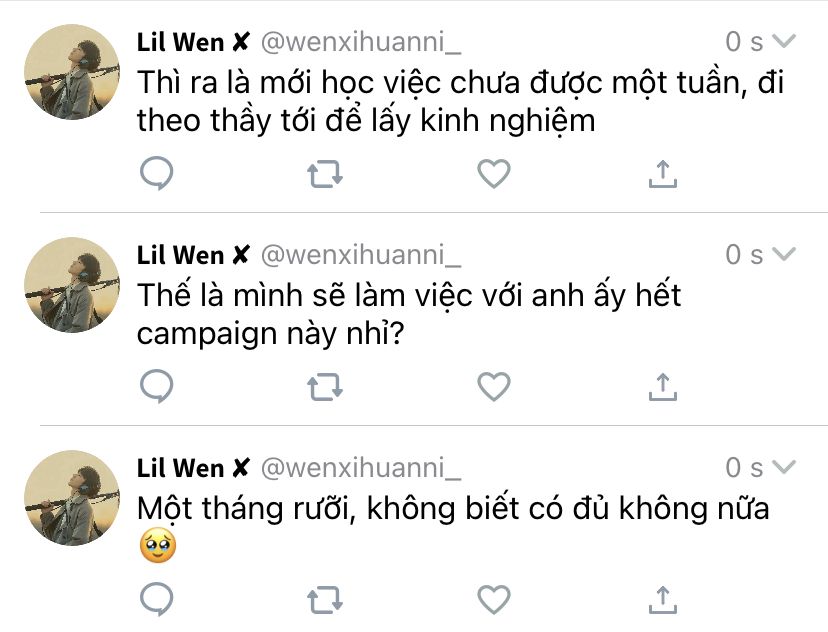This screenshot has height=632, width=828.
Task: Open the third tweet's chevron dropdown menu
Action: [784, 467]
